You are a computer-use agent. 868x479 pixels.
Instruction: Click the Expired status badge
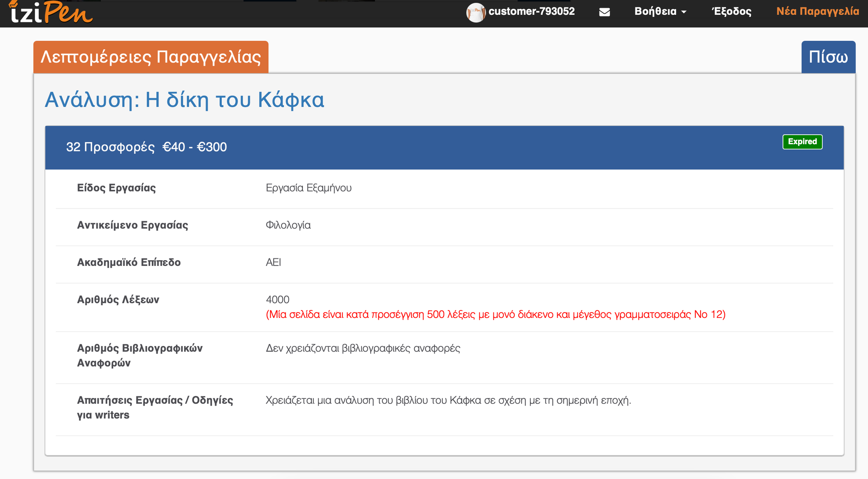pyautogui.click(x=802, y=142)
